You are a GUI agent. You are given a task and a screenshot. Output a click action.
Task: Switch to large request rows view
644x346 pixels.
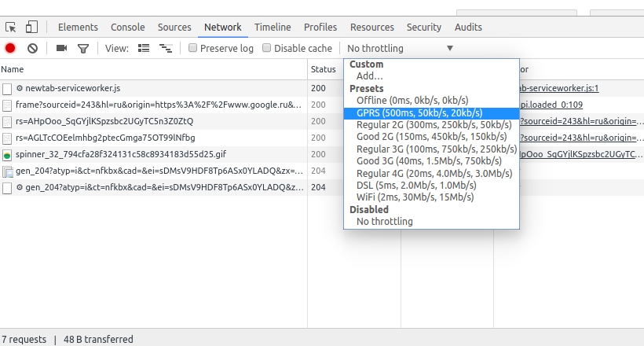pyautogui.click(x=144, y=48)
